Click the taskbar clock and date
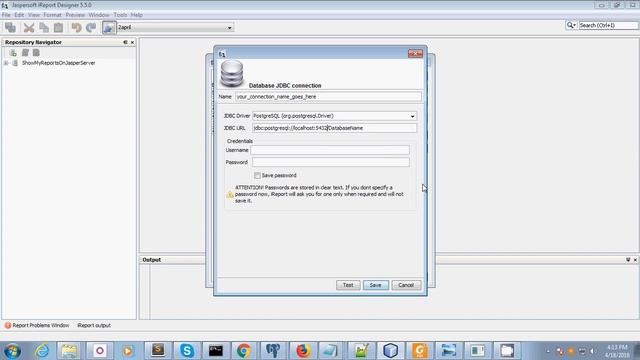Screen dimensions: 640x360 click(x=616, y=351)
